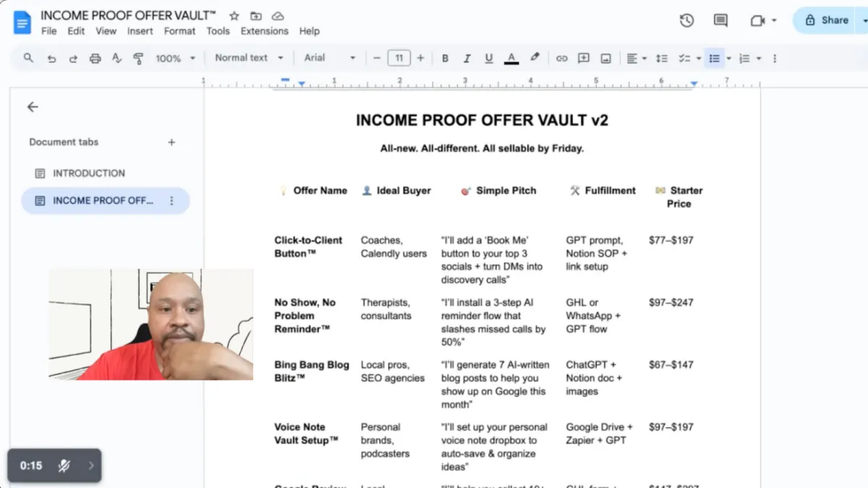Add a comment from the toolbar
The image size is (868, 488).
pos(584,59)
